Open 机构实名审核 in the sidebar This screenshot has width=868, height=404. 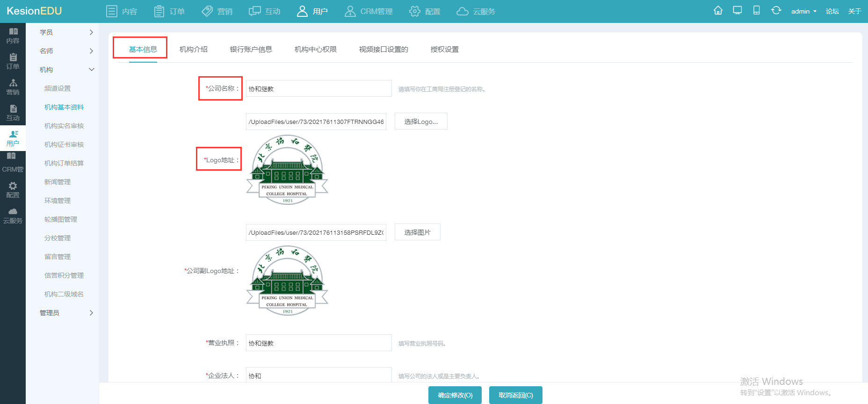click(x=64, y=126)
